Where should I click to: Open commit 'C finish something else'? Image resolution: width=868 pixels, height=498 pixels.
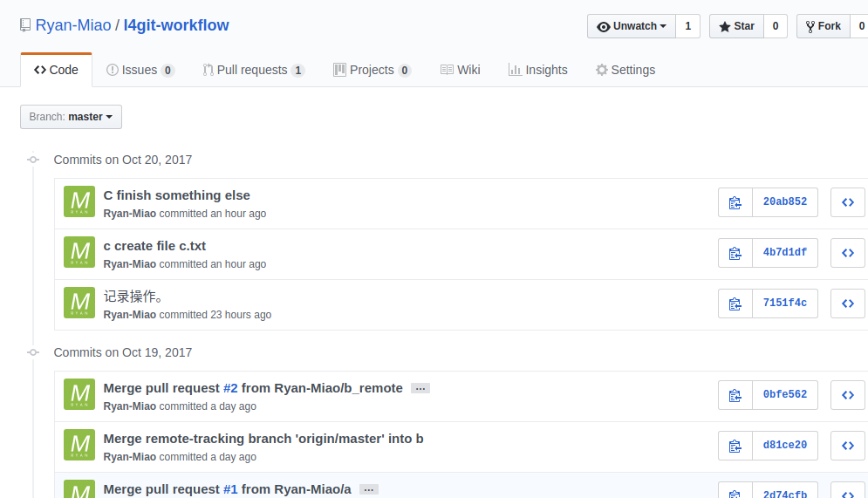(x=176, y=195)
